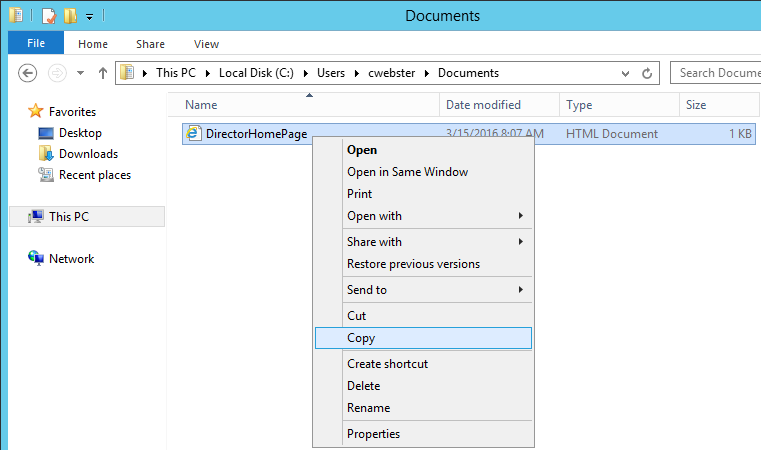This screenshot has width=761, height=450.
Task: Refresh the Documents folder view
Action: point(648,73)
